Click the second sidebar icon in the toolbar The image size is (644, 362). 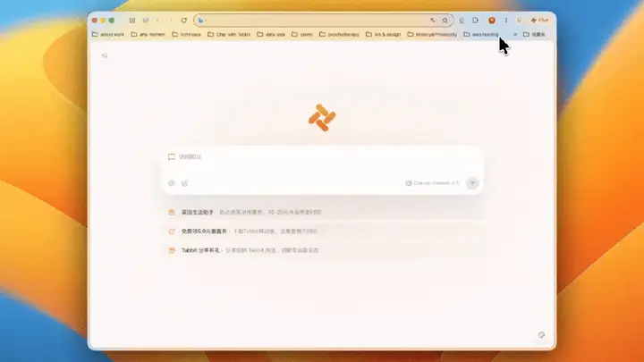click(x=146, y=20)
